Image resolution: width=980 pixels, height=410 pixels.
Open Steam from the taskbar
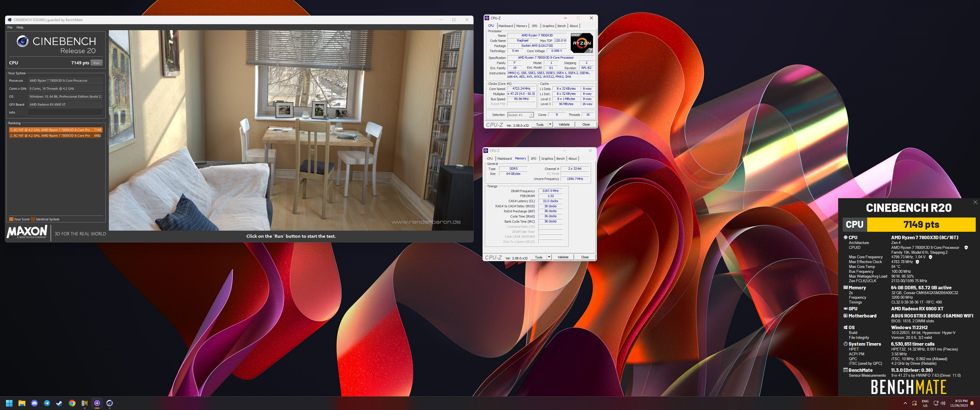(59, 403)
